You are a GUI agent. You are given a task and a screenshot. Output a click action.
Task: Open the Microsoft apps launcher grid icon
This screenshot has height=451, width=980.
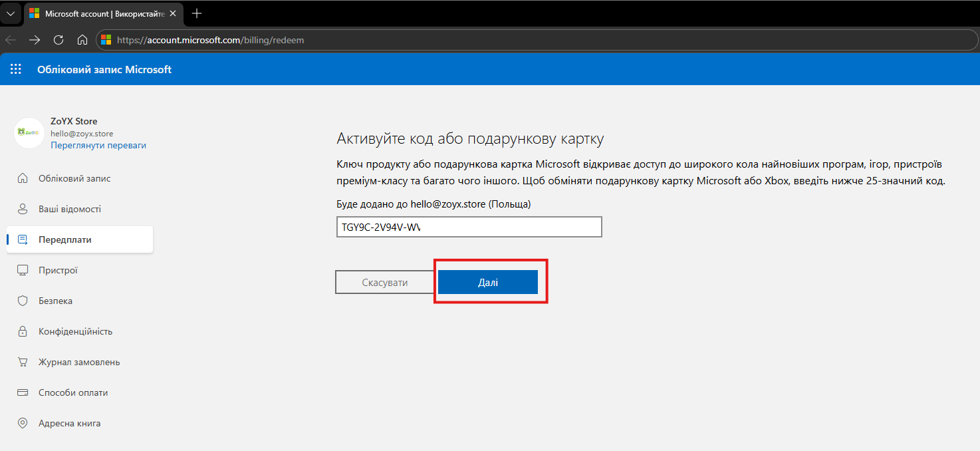pos(16,69)
